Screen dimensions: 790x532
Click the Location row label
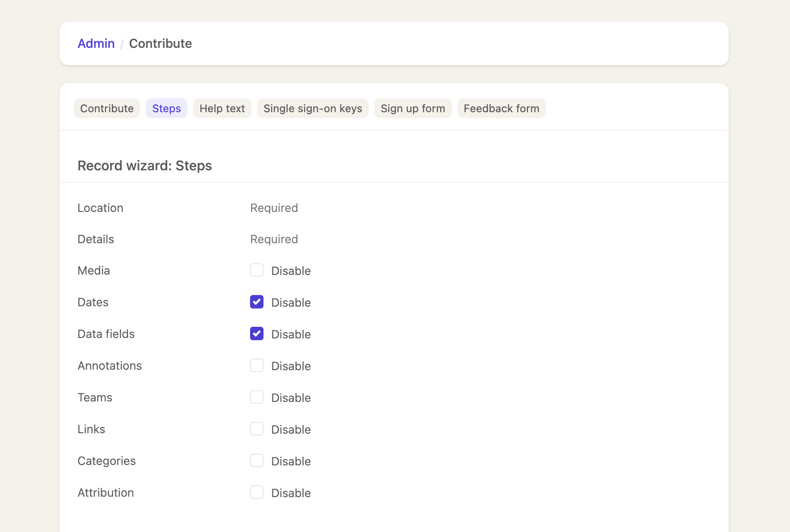[x=100, y=208]
